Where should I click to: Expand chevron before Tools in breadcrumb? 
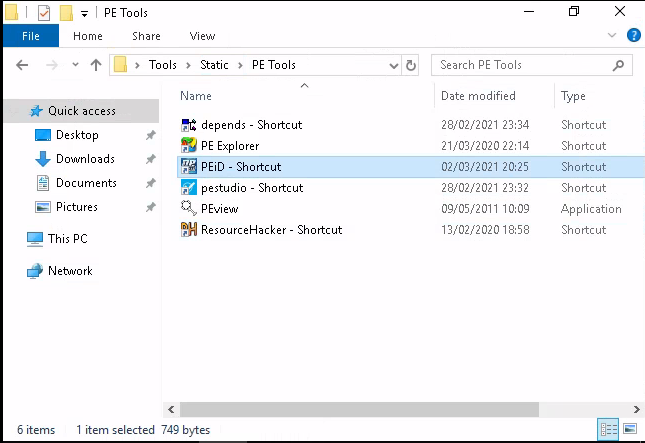point(137,65)
